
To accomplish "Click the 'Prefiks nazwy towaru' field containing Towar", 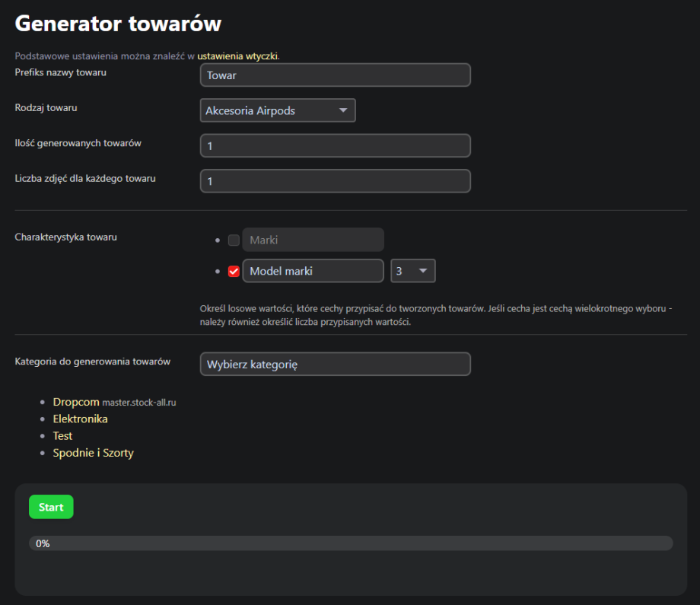I will pos(335,75).
